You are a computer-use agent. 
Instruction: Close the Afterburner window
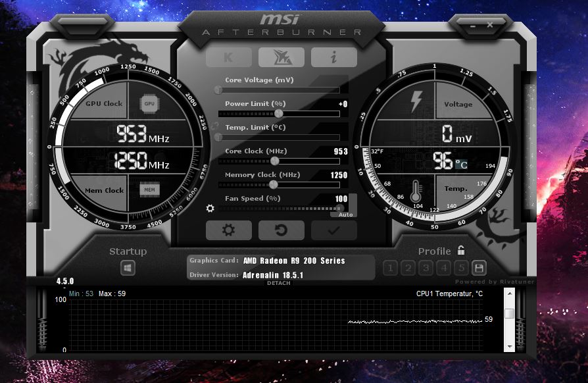pyautogui.click(x=490, y=25)
